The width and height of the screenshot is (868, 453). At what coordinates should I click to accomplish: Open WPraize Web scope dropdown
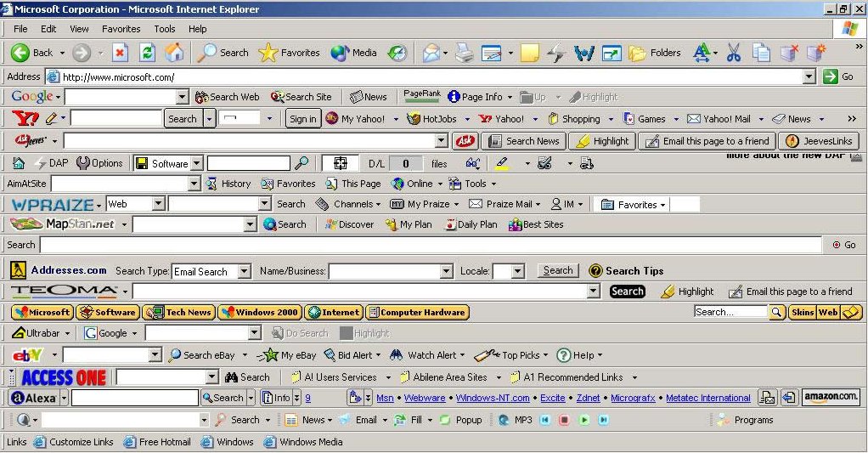point(158,204)
